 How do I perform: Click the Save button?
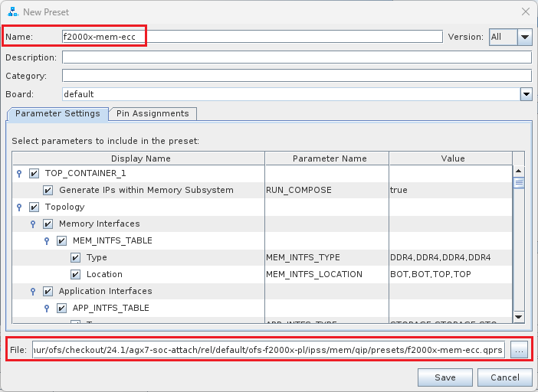click(445, 377)
